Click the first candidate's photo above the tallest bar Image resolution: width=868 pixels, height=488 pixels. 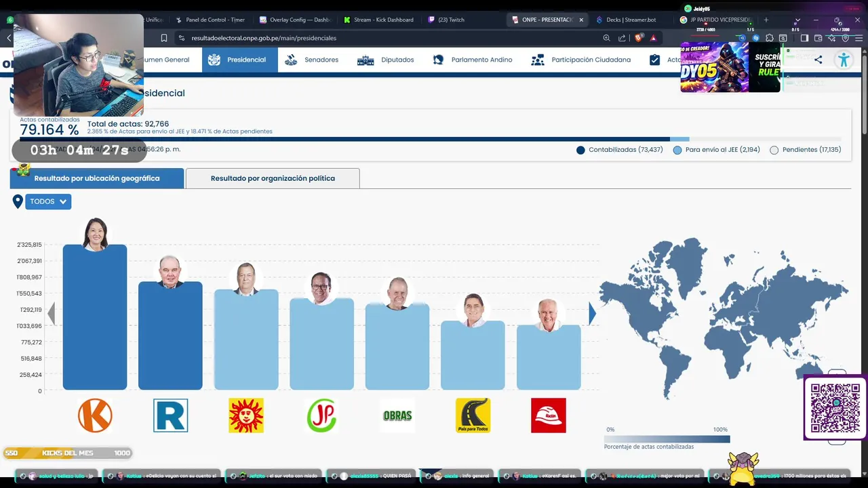pos(95,235)
